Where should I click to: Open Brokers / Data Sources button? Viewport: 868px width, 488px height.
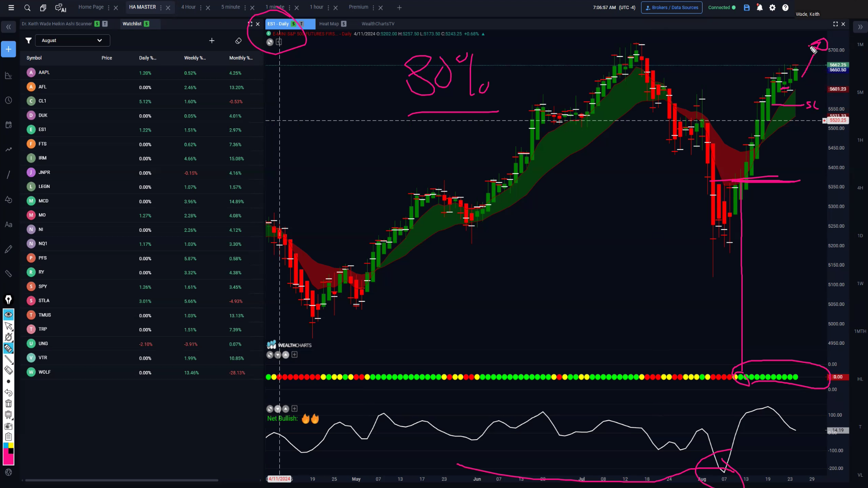point(672,8)
